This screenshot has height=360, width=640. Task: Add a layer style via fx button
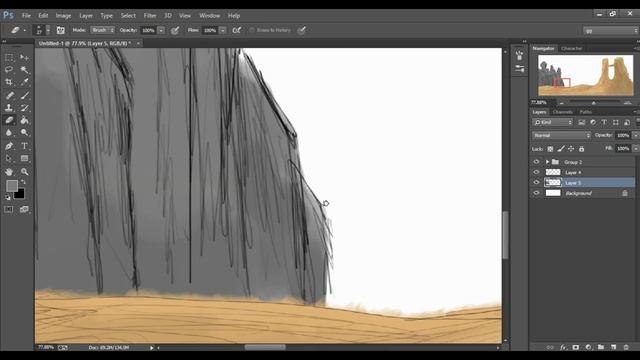(x=563, y=347)
